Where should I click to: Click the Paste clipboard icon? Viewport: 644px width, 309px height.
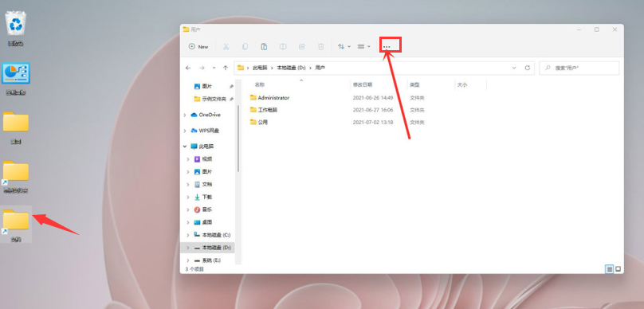[264, 47]
